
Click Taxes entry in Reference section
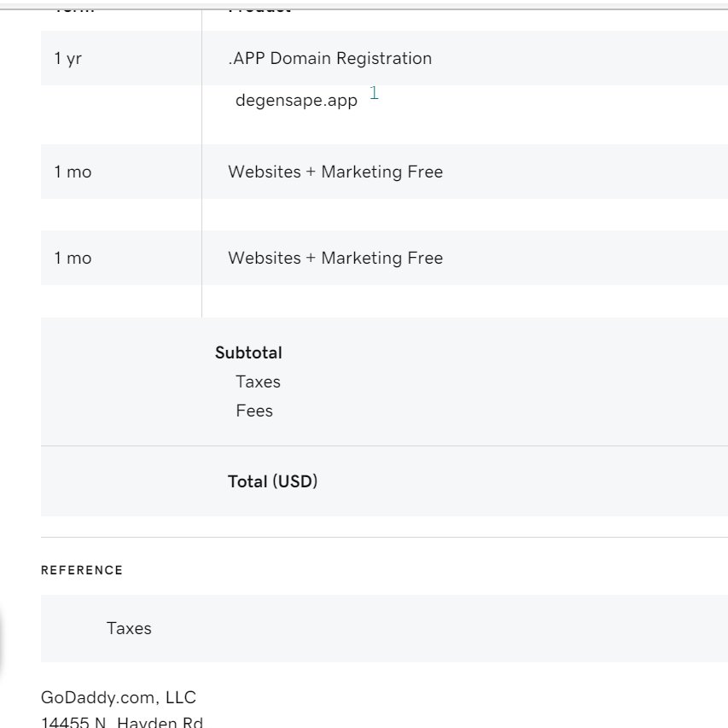pyautogui.click(x=129, y=628)
